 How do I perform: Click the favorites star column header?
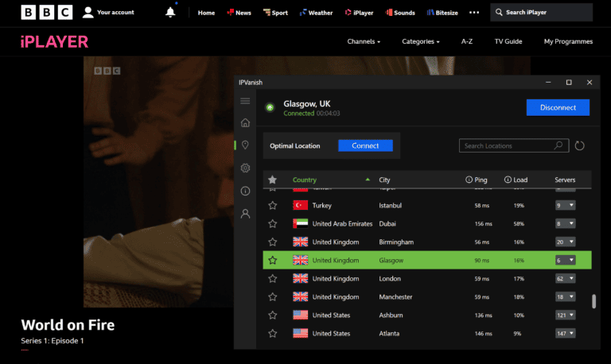pos(272,180)
